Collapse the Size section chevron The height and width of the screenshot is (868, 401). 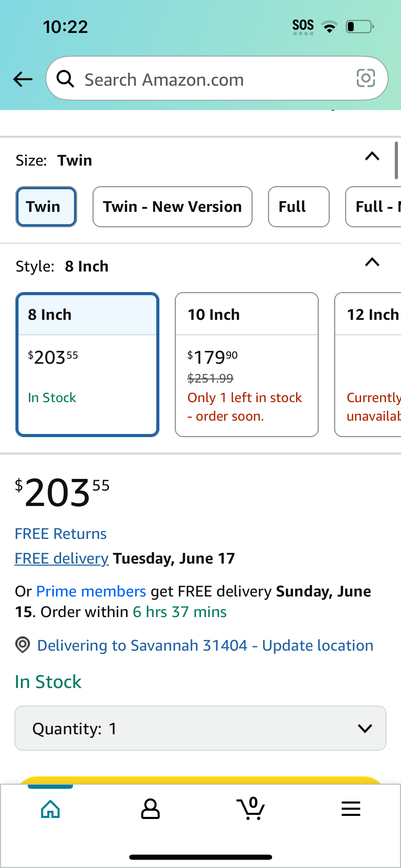coord(372,156)
